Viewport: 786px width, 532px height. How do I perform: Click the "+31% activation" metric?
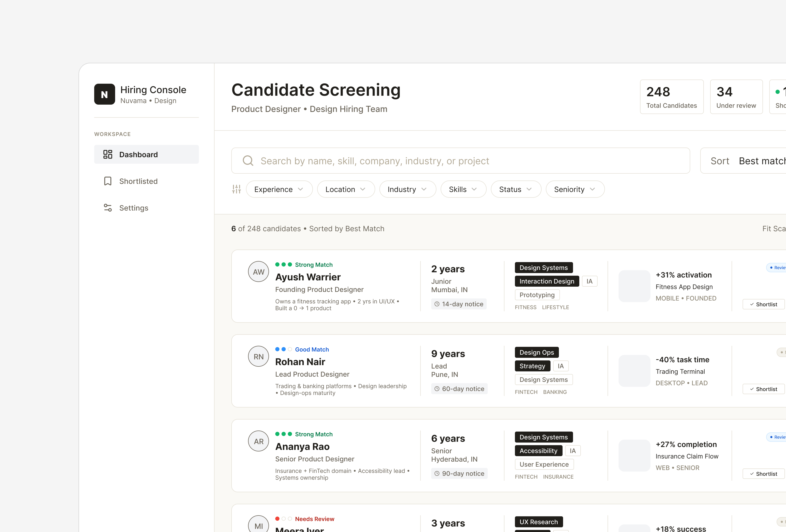tap(683, 275)
